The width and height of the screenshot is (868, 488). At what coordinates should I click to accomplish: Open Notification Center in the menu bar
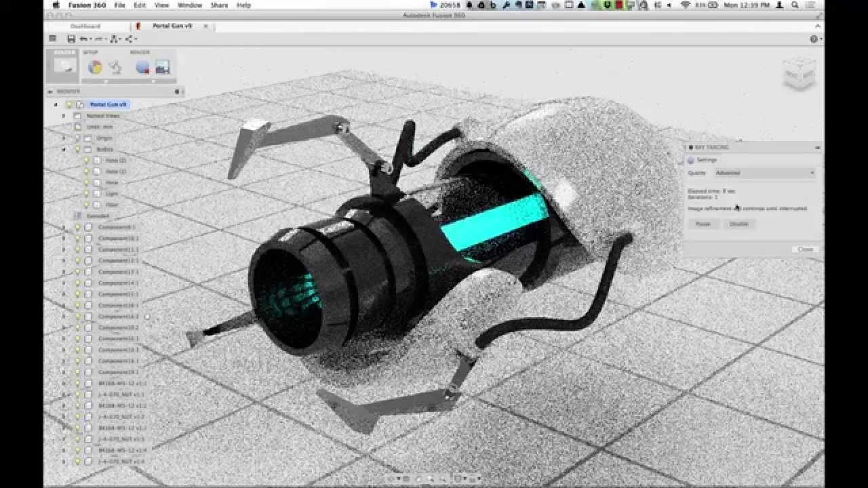[812, 5]
